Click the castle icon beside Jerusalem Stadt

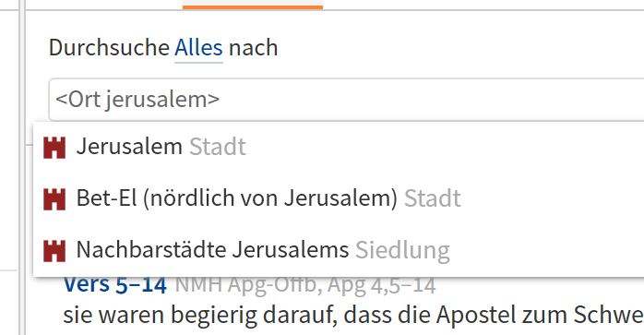(x=54, y=148)
